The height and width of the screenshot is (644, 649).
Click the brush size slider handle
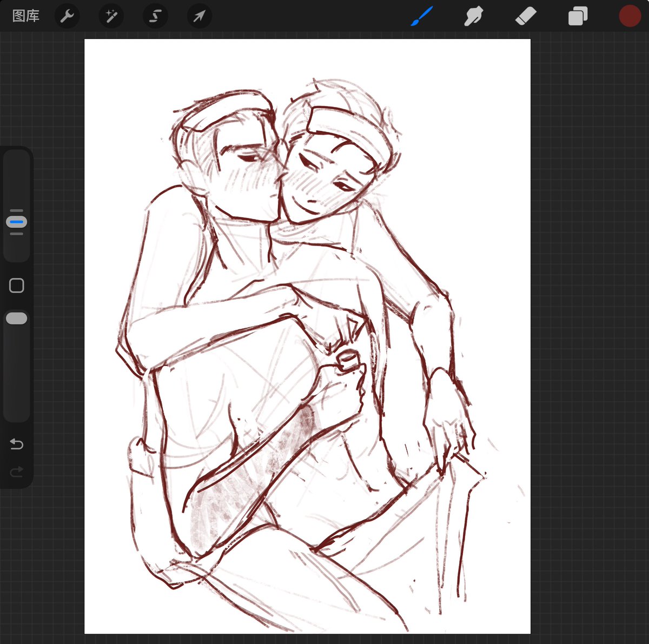click(x=17, y=222)
